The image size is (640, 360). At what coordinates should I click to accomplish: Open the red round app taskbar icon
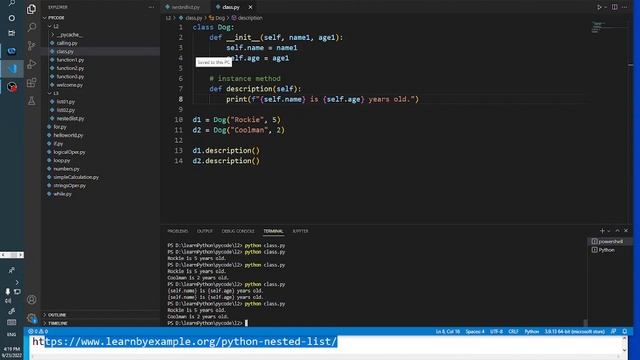point(11,87)
